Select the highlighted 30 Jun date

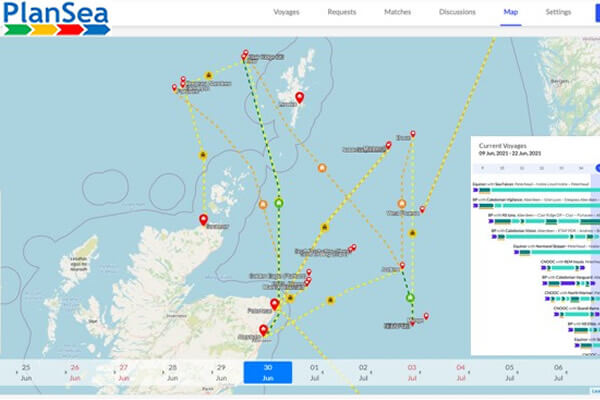(x=268, y=372)
